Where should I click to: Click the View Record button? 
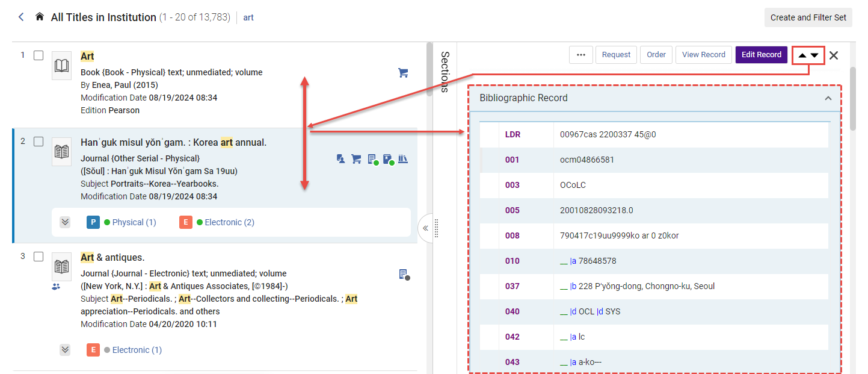(704, 55)
